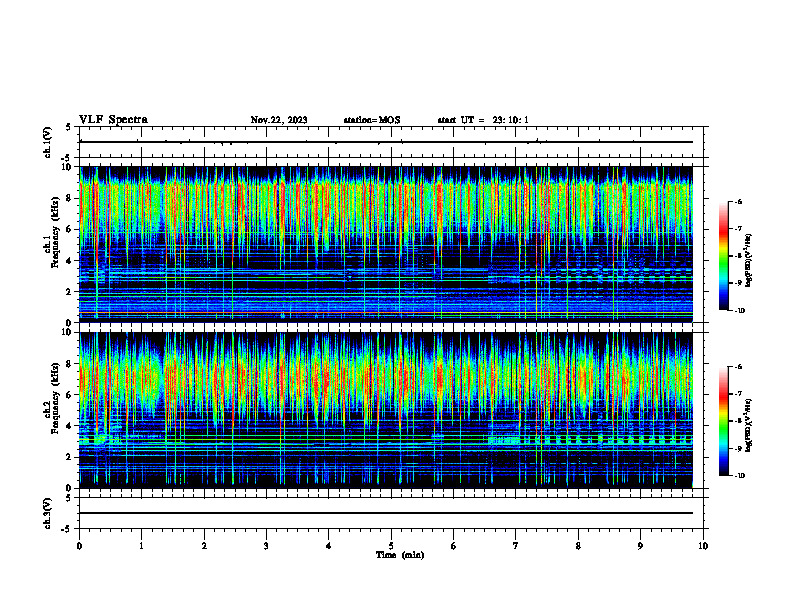
Task: Click the "-10" label on ch.2 color bar
Action: pos(739,475)
